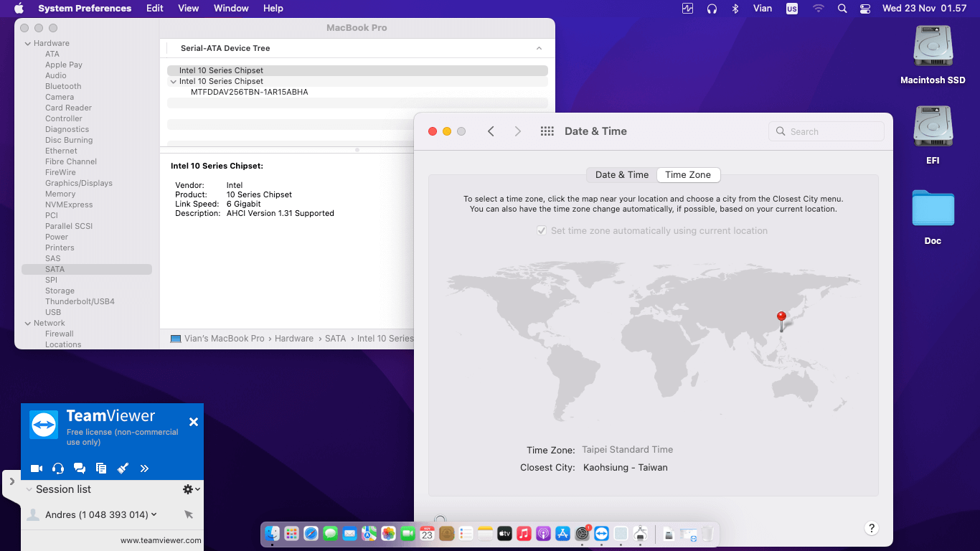
Task: Open the dropdown next to Andres session
Action: coord(154,514)
